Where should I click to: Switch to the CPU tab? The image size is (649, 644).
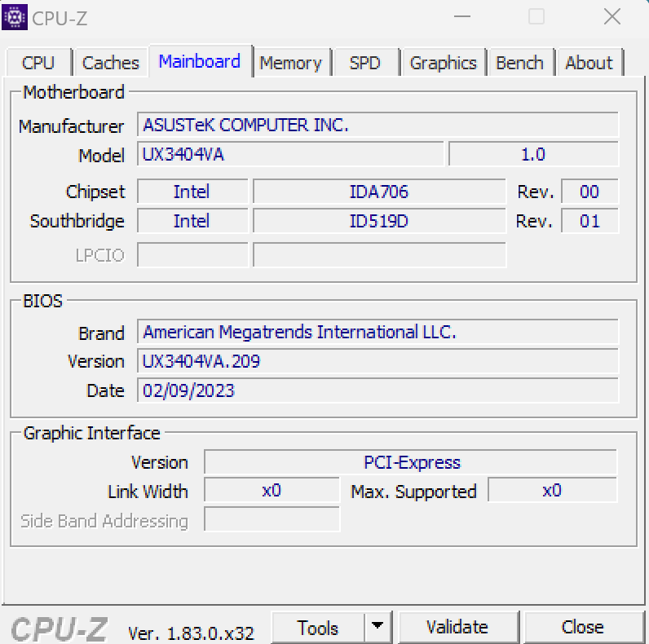coord(38,63)
